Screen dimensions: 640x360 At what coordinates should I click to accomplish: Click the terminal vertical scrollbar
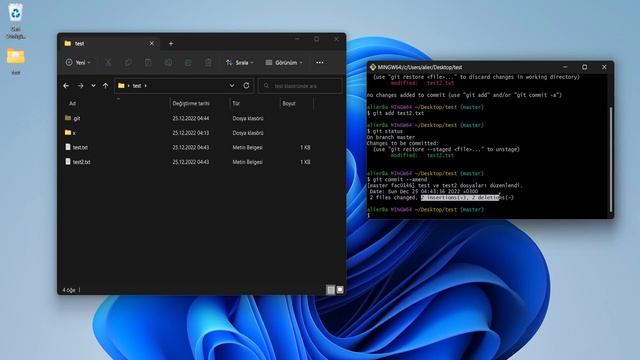pos(611,159)
